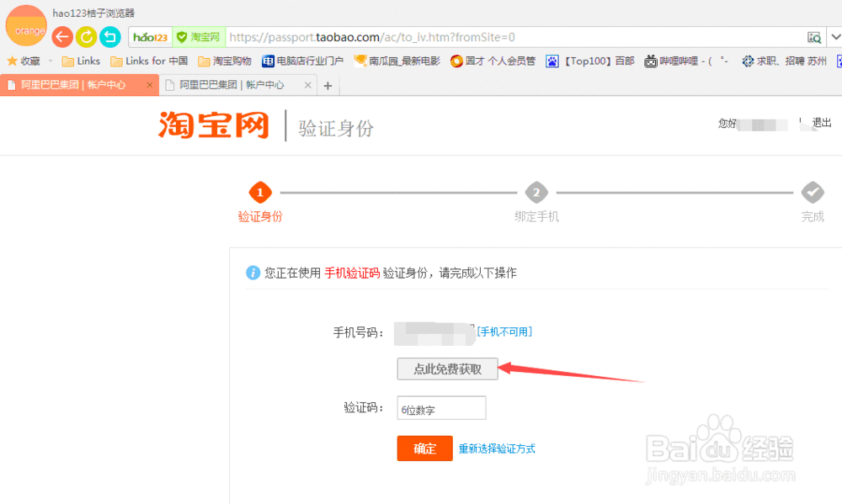
Task: Open the Links bookmark folder
Action: point(81,61)
